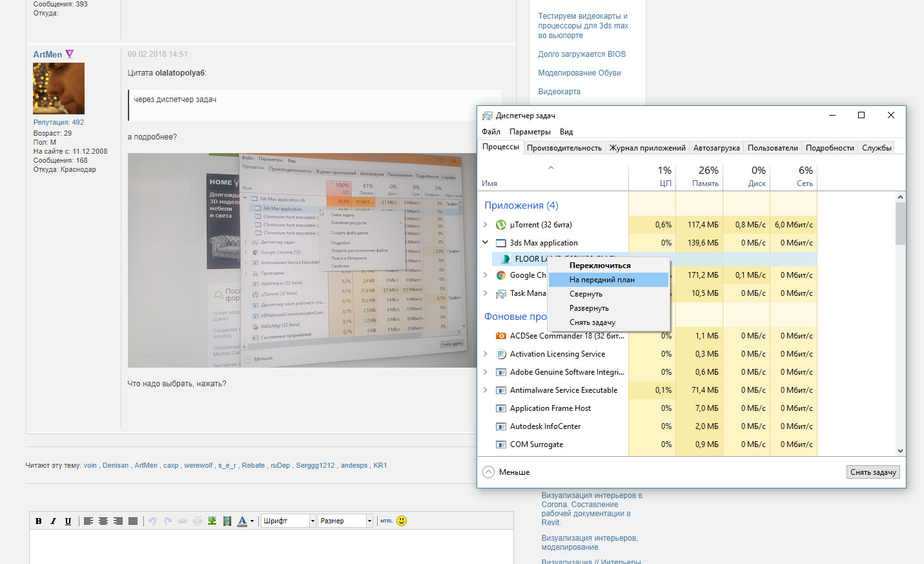This screenshot has width=924, height=564.
Task: Toggle bold formatting in the editor toolbar
Action: click(39, 521)
